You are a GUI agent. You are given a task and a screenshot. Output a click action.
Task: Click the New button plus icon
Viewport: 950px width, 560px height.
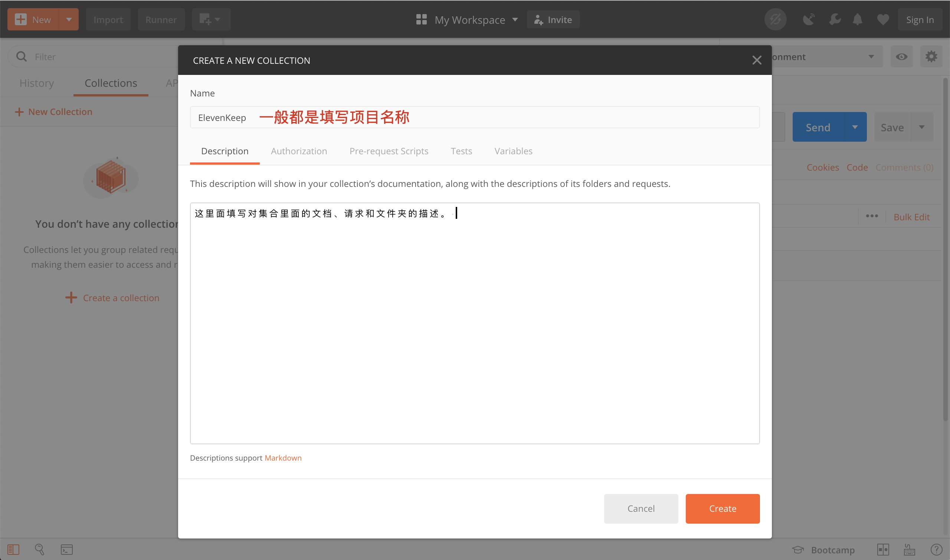click(21, 19)
